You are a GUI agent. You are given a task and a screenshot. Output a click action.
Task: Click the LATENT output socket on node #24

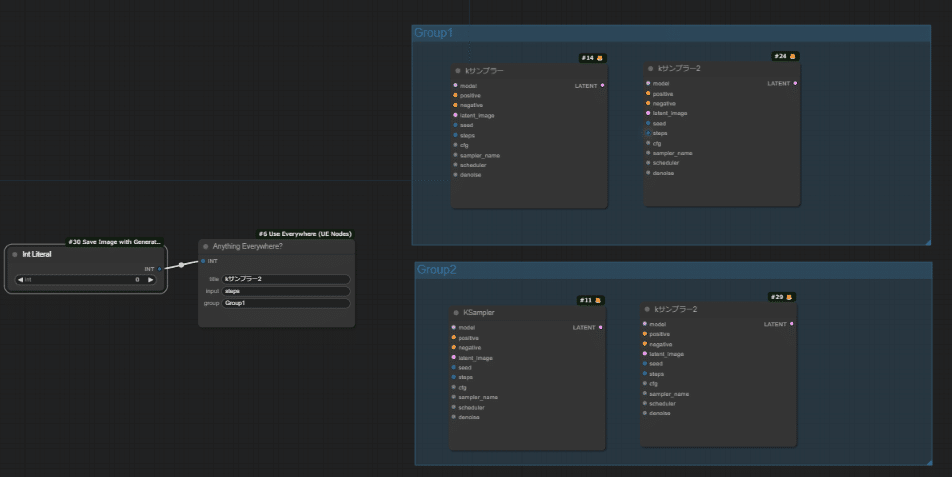point(795,83)
